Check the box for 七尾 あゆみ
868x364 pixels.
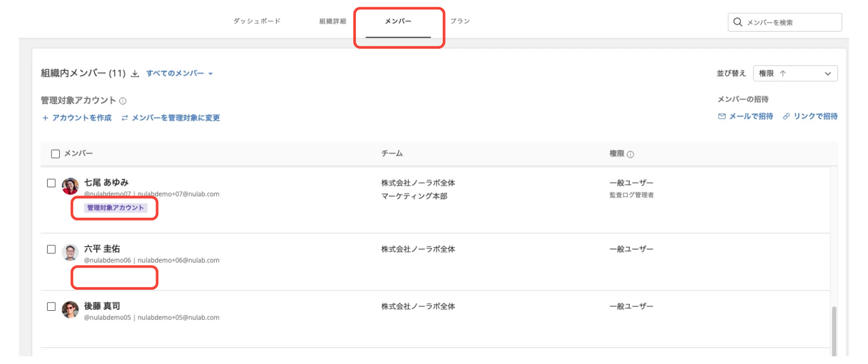coord(51,183)
